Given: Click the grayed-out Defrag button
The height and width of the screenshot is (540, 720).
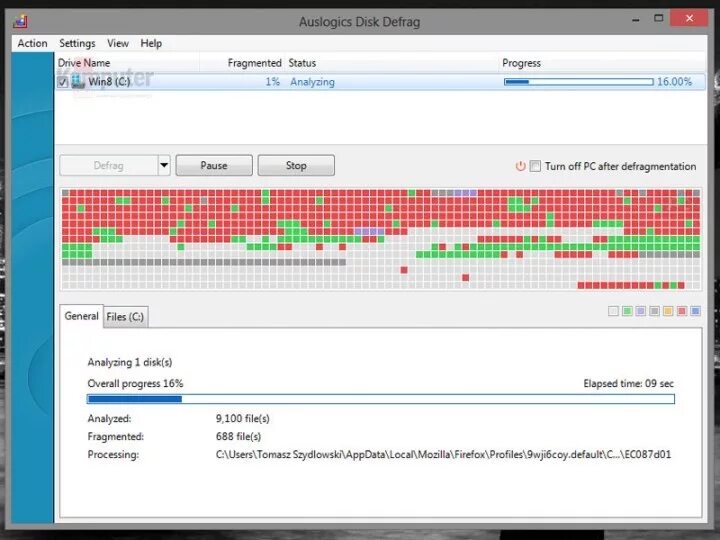Looking at the screenshot, I should pyautogui.click(x=109, y=165).
